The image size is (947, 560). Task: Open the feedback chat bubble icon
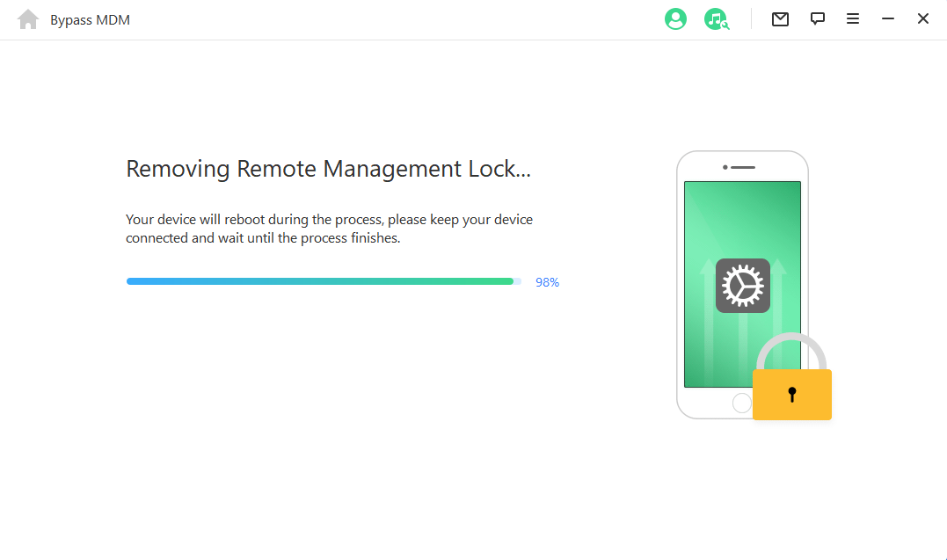(818, 19)
